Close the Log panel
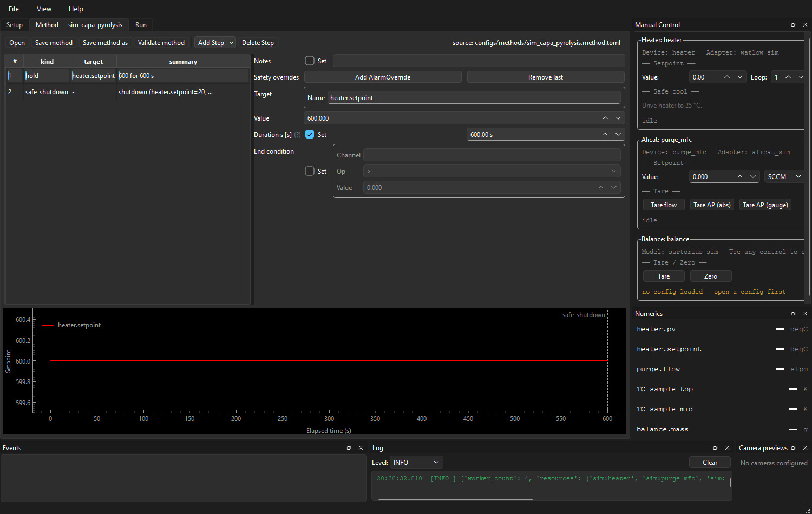The height and width of the screenshot is (514, 812). tap(727, 448)
